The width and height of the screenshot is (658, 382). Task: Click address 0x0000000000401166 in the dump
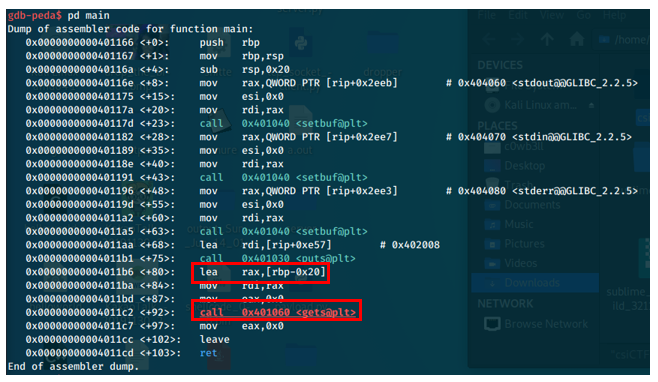click(79, 42)
